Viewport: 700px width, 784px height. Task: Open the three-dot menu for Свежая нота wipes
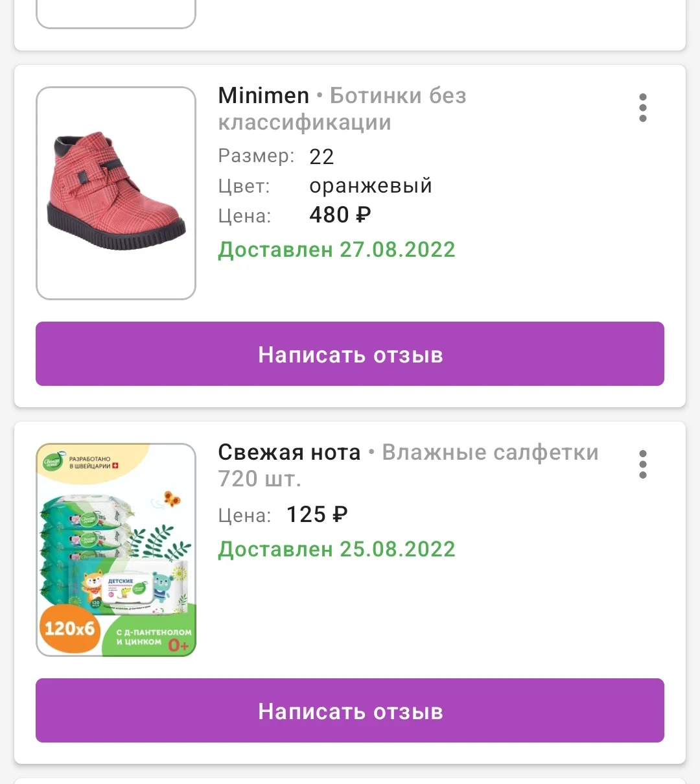tap(642, 464)
